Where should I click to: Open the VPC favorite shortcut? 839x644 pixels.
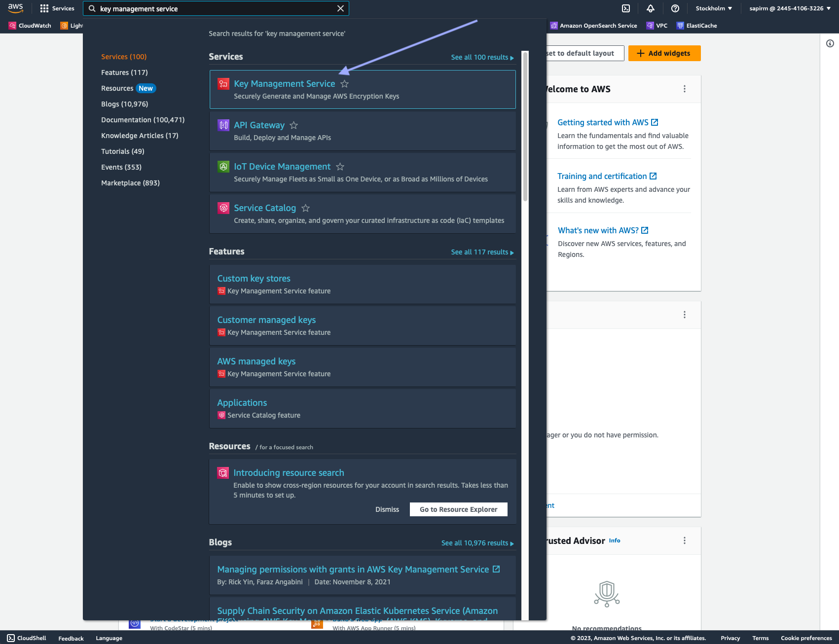pyautogui.click(x=657, y=26)
